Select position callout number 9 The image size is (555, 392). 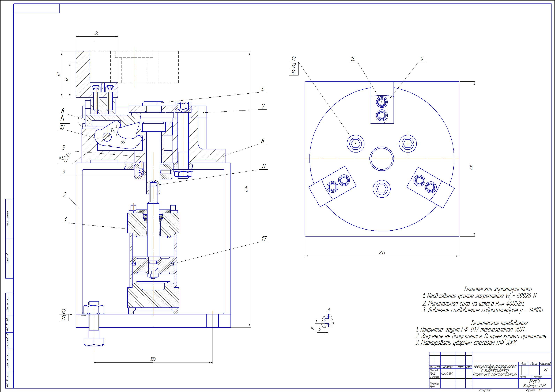(422, 59)
